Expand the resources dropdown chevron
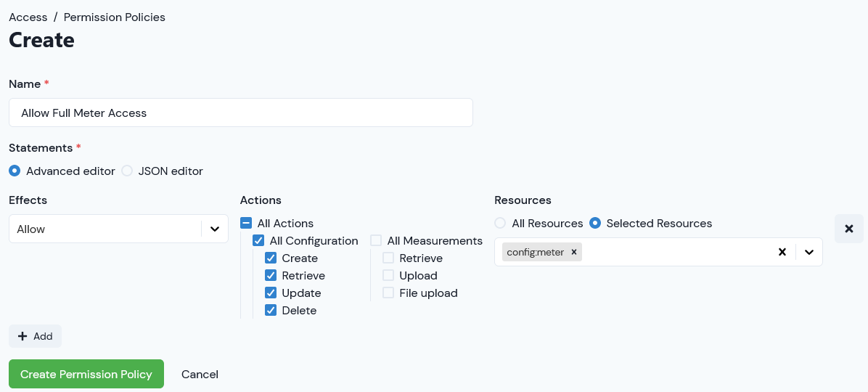 click(809, 252)
